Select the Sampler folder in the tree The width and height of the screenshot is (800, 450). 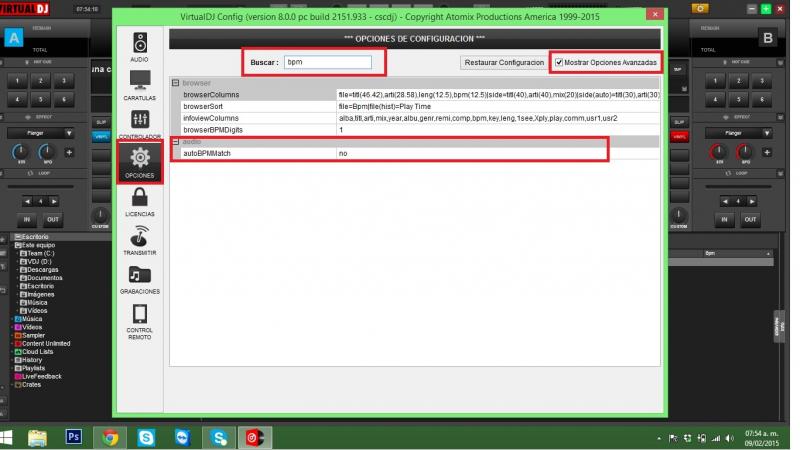(x=30, y=335)
